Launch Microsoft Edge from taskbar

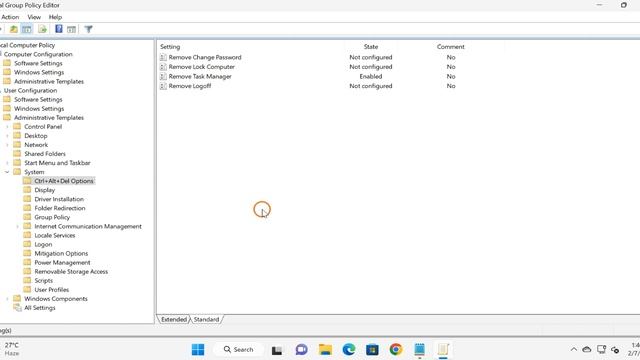coord(349,349)
